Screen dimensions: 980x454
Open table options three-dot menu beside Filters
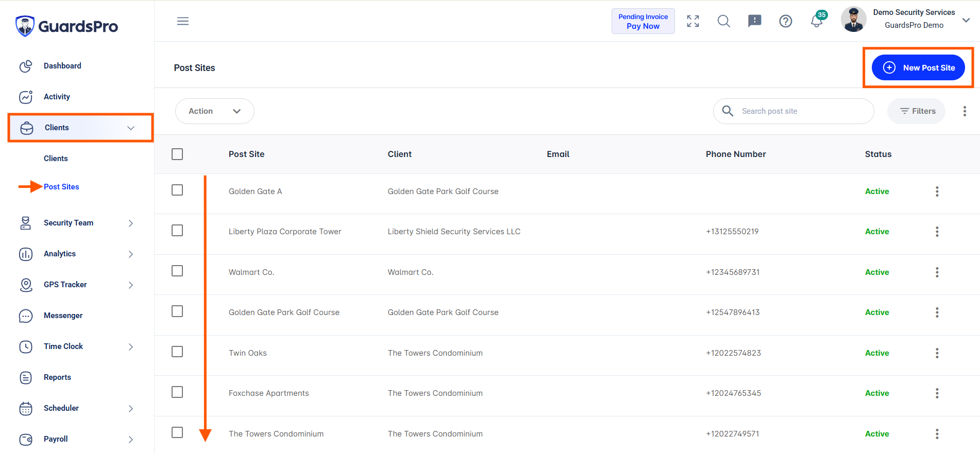pos(965,111)
